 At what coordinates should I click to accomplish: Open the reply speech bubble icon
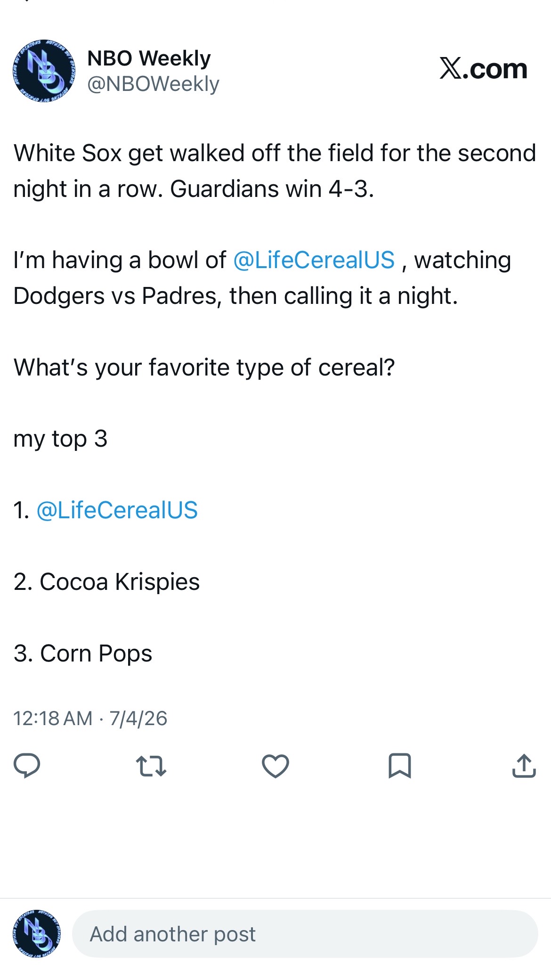coord(27,765)
